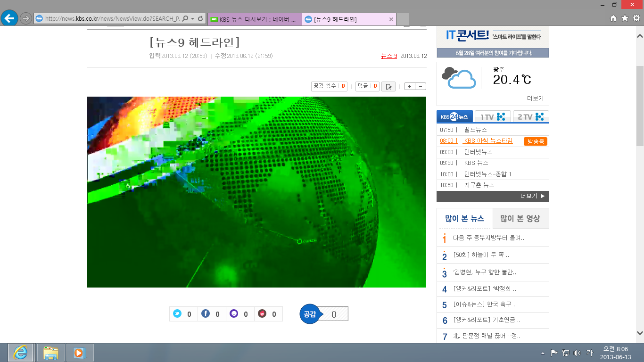This screenshot has height=362, width=644.
Task: Switch to the 많이 본 뉴스 tab
Action: pos(465,218)
